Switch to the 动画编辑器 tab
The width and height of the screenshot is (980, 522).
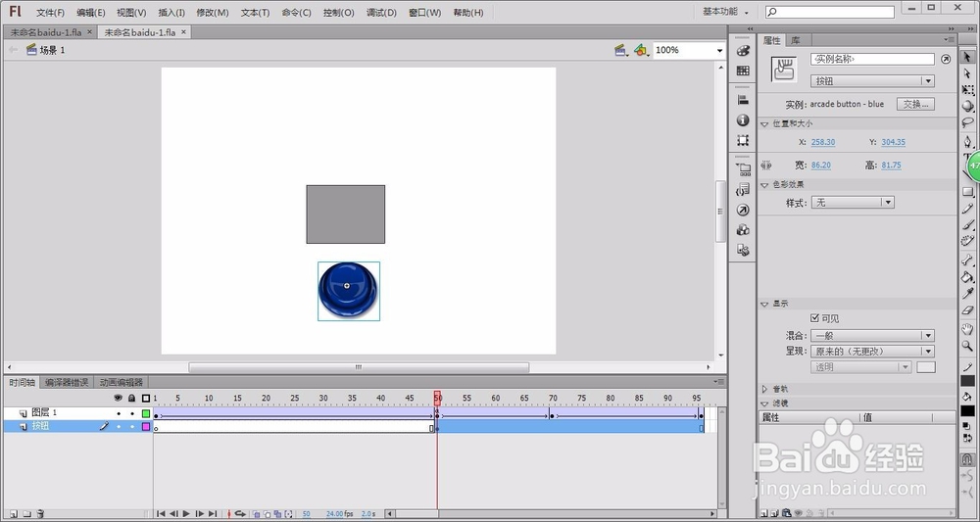click(122, 382)
